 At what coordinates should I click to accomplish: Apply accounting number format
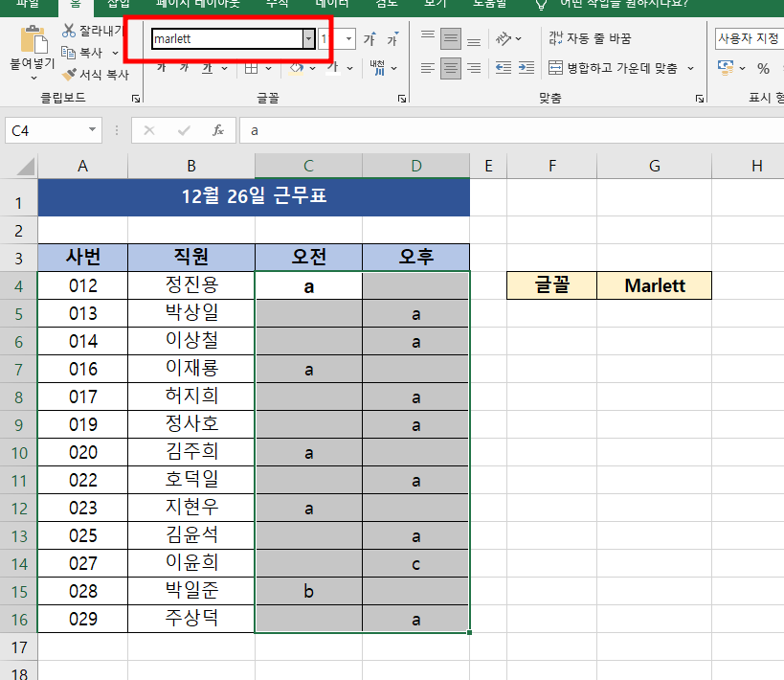pyautogui.click(x=725, y=68)
